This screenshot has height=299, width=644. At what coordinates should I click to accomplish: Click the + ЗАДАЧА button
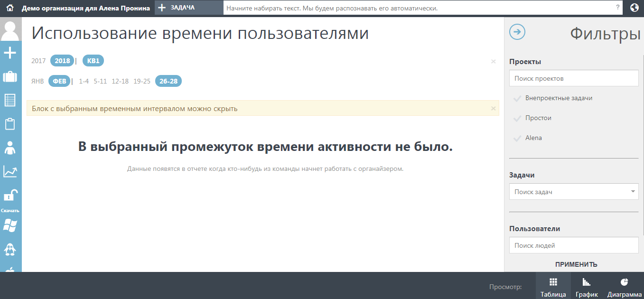189,8
